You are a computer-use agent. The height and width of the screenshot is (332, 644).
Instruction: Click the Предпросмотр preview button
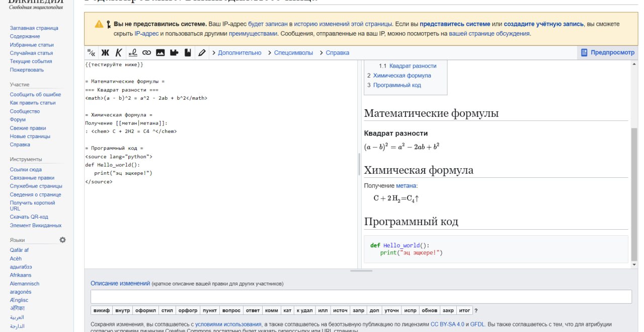[x=607, y=52]
